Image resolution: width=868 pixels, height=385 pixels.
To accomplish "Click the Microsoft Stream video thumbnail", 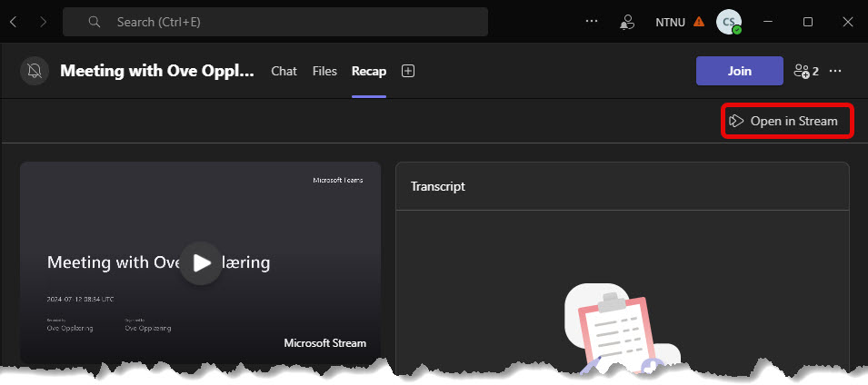I will 200,262.
